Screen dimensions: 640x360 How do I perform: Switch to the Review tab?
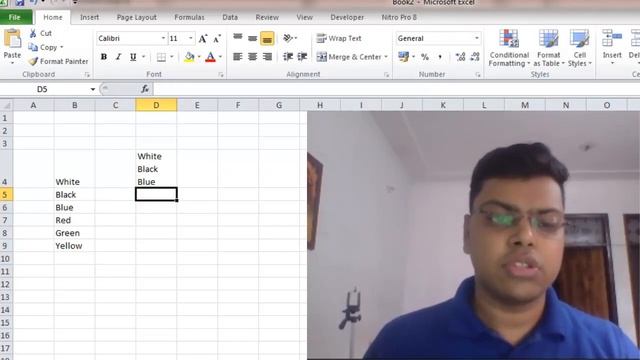coord(267,18)
